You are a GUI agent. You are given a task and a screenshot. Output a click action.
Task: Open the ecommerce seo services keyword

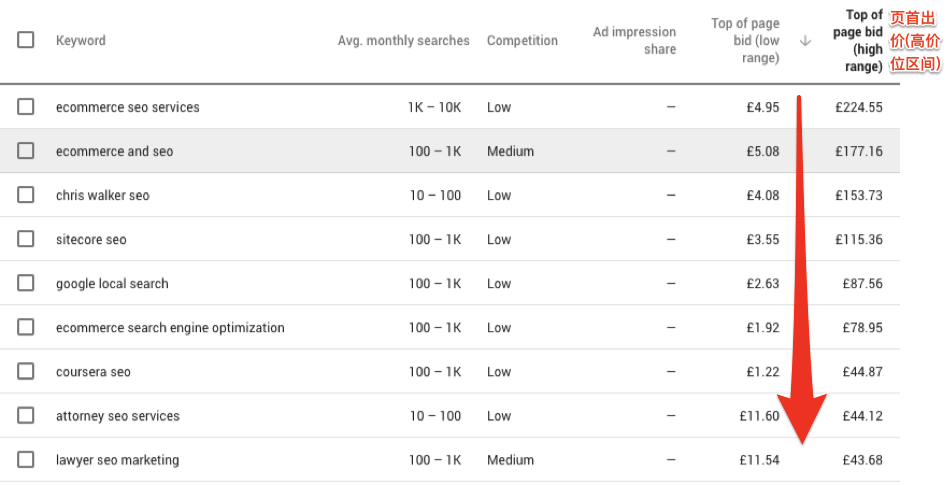[x=127, y=107]
